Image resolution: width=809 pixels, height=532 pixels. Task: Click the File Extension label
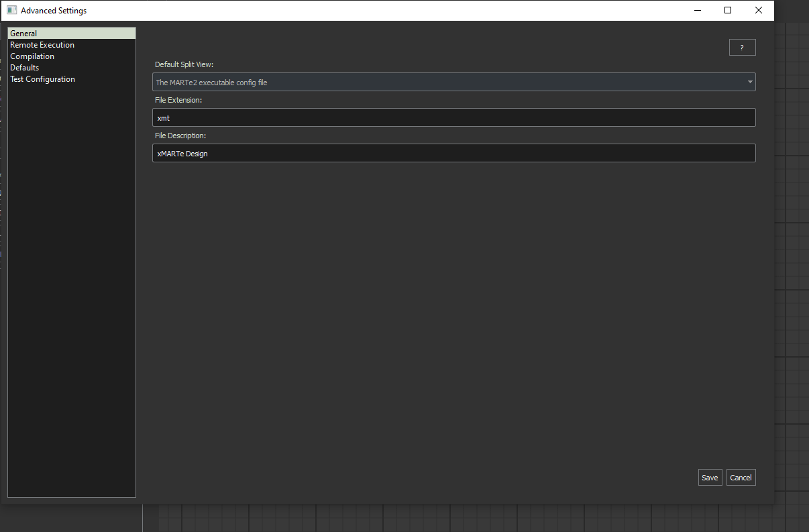[178, 100]
